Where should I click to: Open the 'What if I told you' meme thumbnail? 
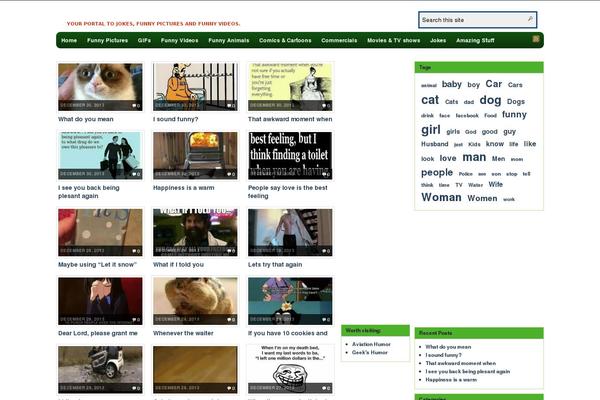(x=195, y=232)
